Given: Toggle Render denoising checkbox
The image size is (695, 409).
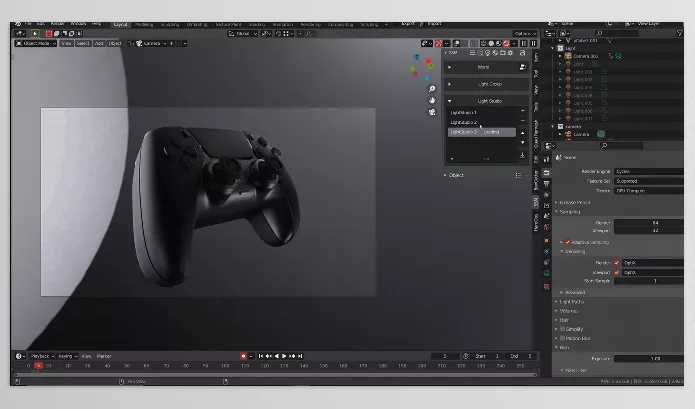Looking at the screenshot, I should point(617,263).
